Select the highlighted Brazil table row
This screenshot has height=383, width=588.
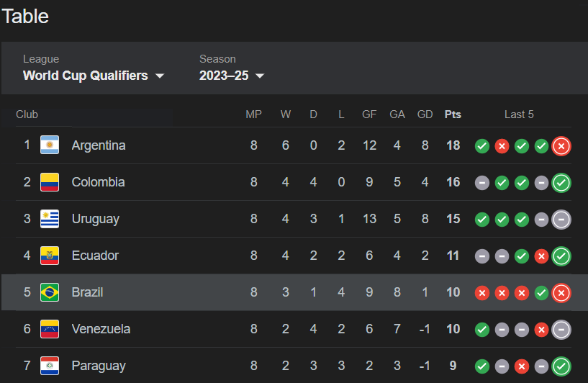(x=294, y=292)
